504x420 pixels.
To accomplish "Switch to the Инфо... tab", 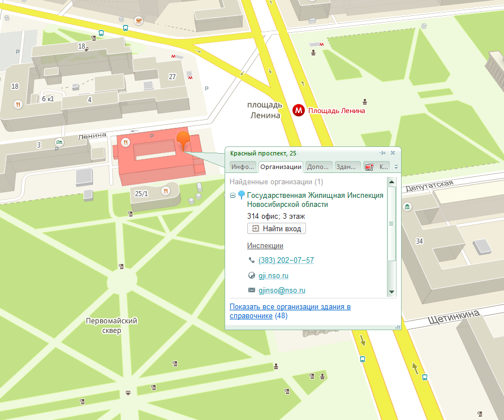I will pyautogui.click(x=243, y=167).
